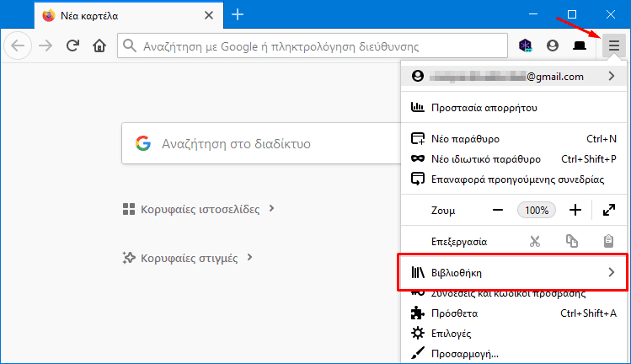631x364 pixels.
Task: Select Επαναφορά προηγούμενης συνεδρίας
Action: pyautogui.click(x=514, y=179)
